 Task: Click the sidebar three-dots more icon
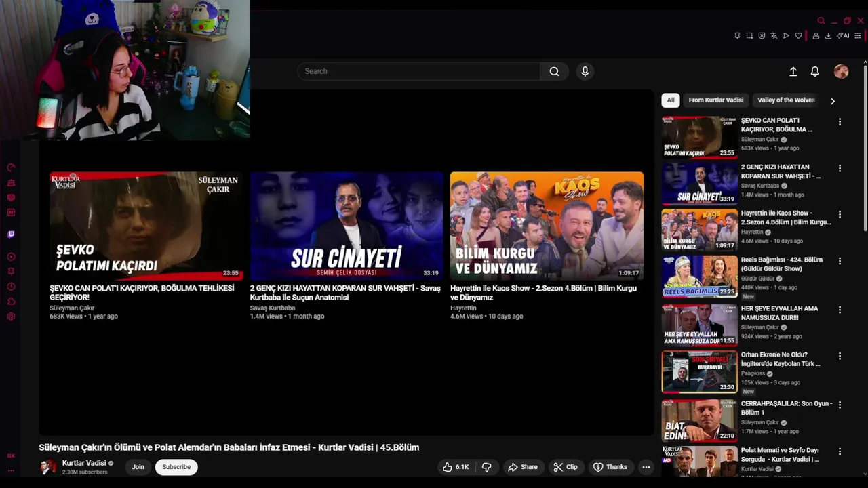pos(11,470)
